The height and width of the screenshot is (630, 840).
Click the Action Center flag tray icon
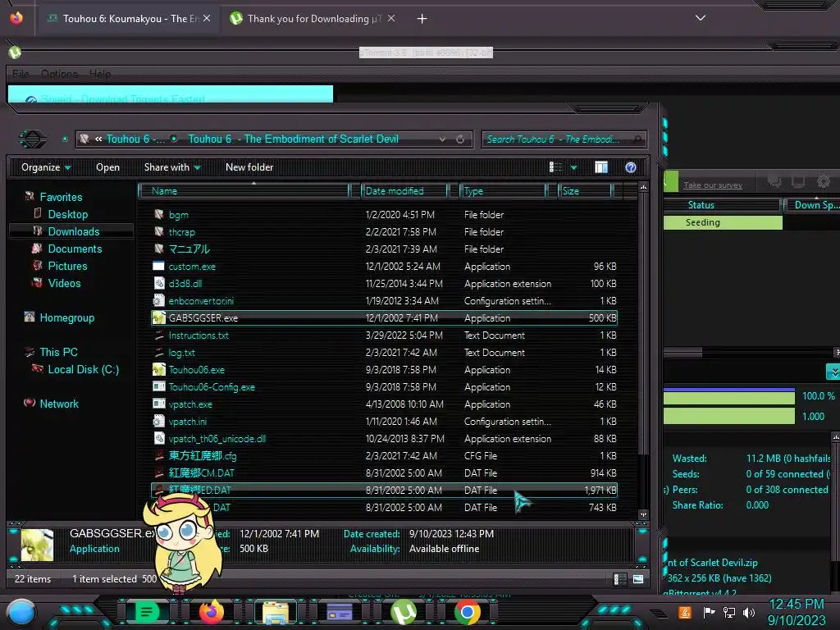pos(709,612)
